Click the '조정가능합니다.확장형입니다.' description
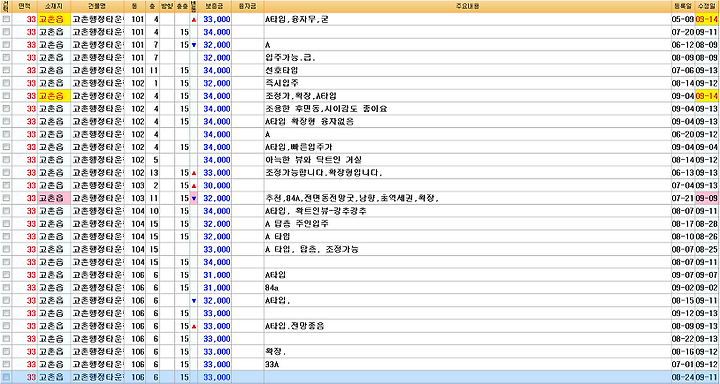This screenshot has width=720, height=384. (x=324, y=173)
